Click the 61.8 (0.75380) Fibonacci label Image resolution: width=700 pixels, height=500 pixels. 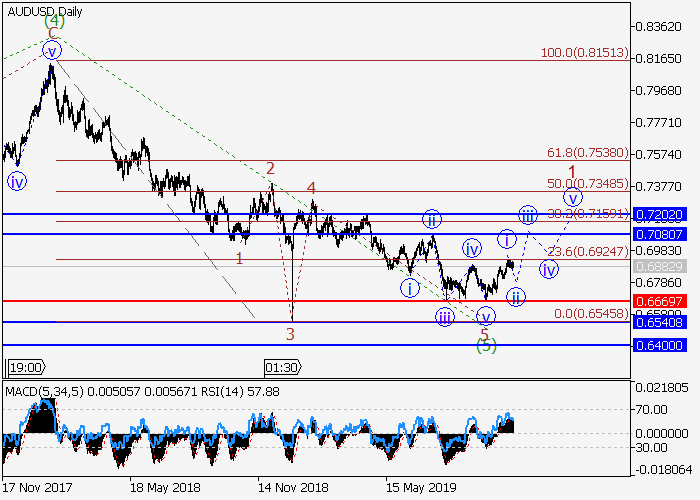pos(586,153)
